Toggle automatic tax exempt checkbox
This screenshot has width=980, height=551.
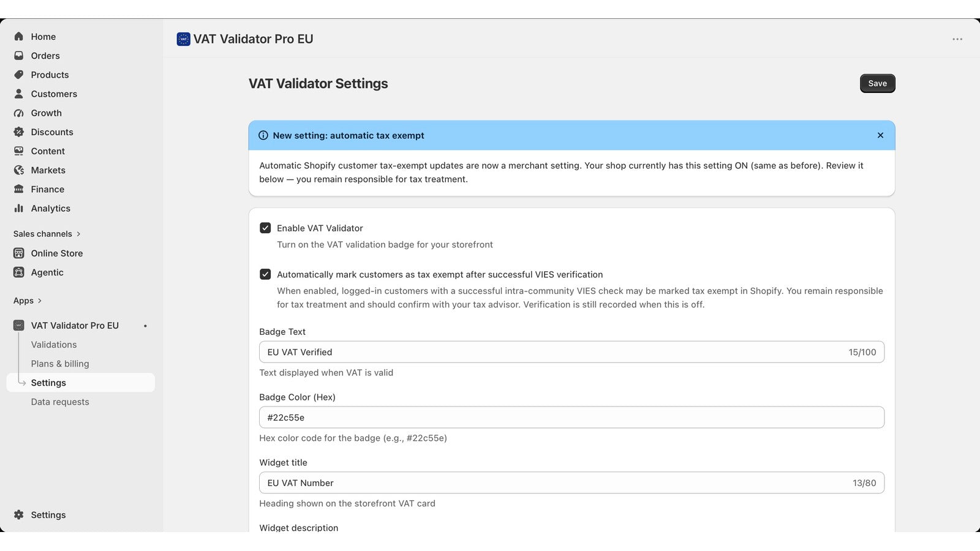coord(265,274)
